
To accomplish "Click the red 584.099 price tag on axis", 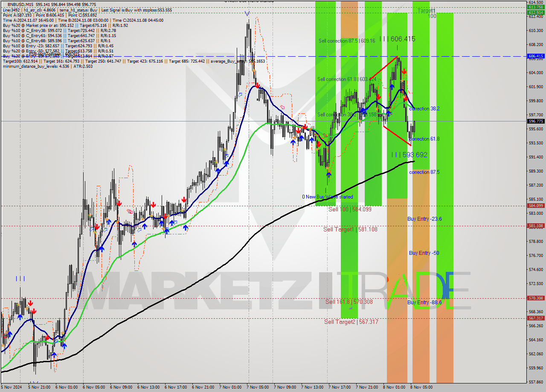I will 536,205.
